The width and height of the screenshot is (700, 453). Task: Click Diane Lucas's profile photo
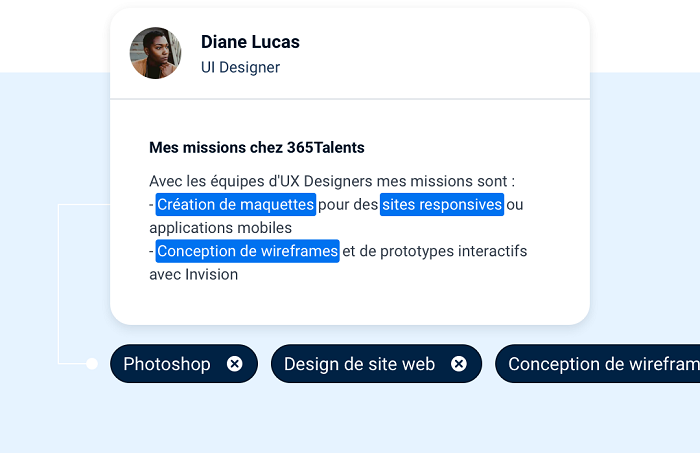tap(155, 53)
